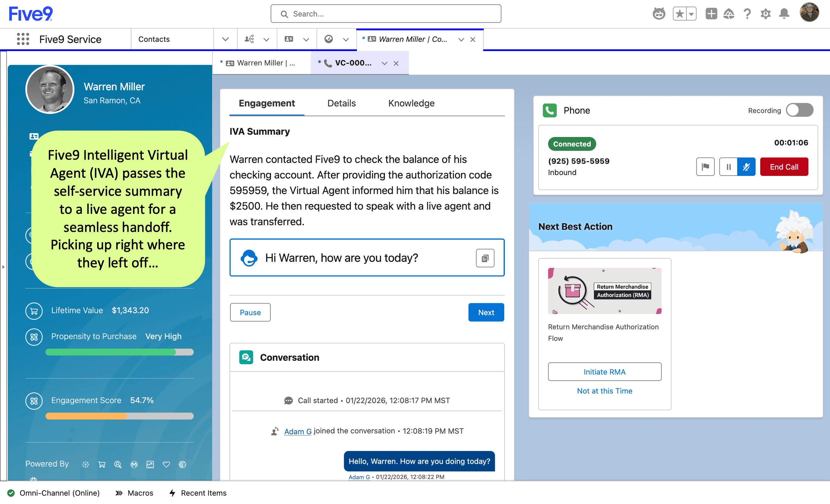Screen dimensions: 830x504
Task: Click the Five9 logo
Action: (x=31, y=14)
